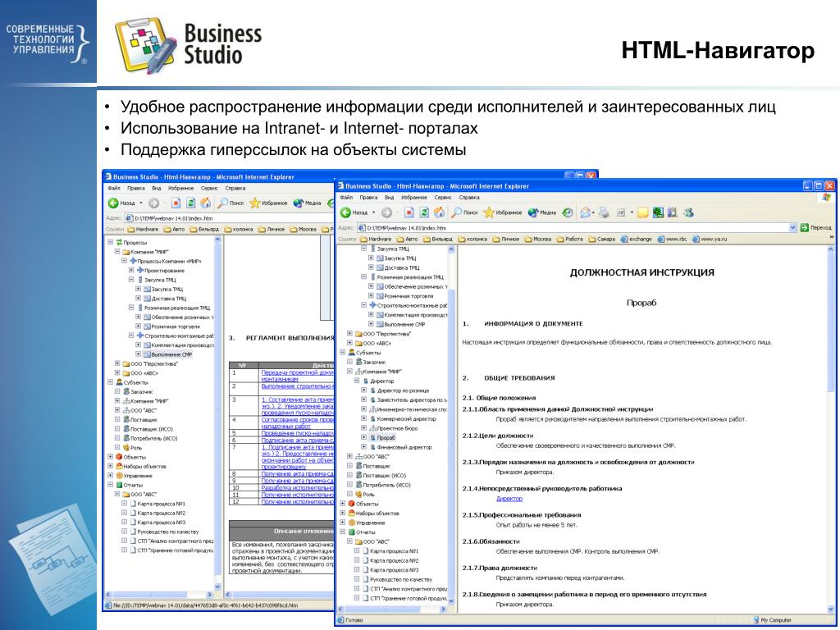The image size is (840, 630).
Task: Collapse the Субъекты node in front tree
Action: [x=344, y=353]
